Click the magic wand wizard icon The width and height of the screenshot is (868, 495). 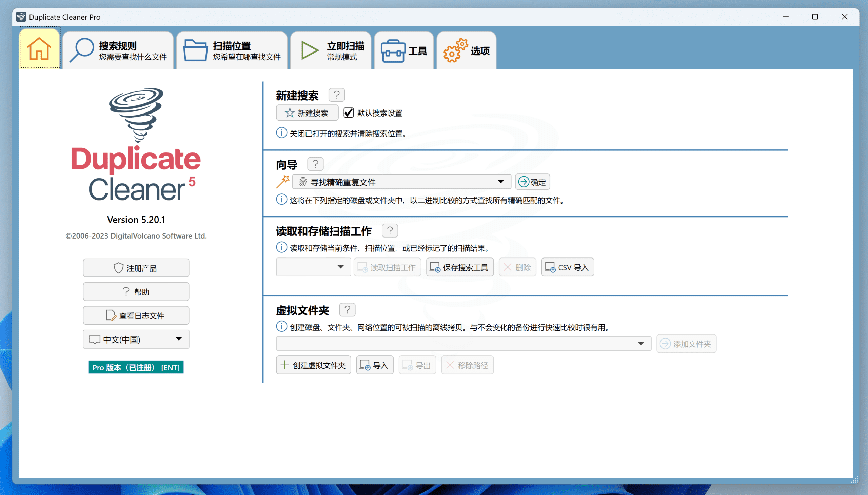[283, 182]
